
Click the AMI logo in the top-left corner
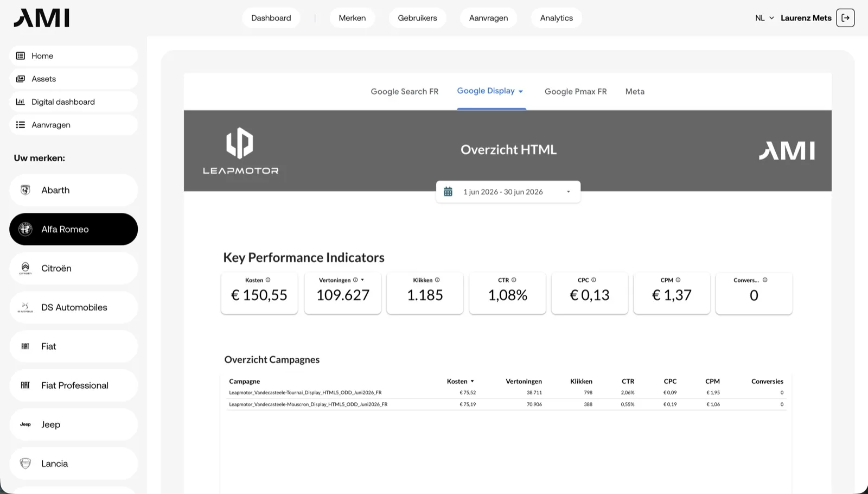pos(42,18)
